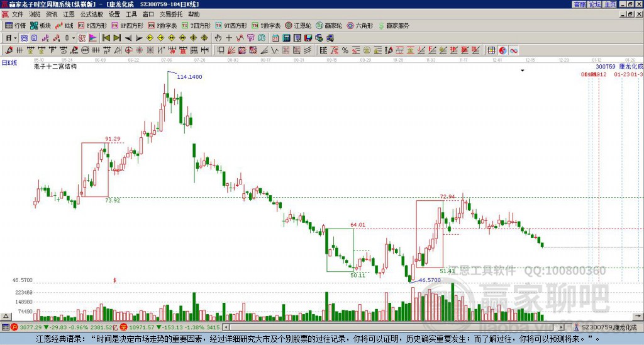Viewport: 644px width, 345px height.
Task: Open the 帮助 help menu
Action: (x=194, y=14)
